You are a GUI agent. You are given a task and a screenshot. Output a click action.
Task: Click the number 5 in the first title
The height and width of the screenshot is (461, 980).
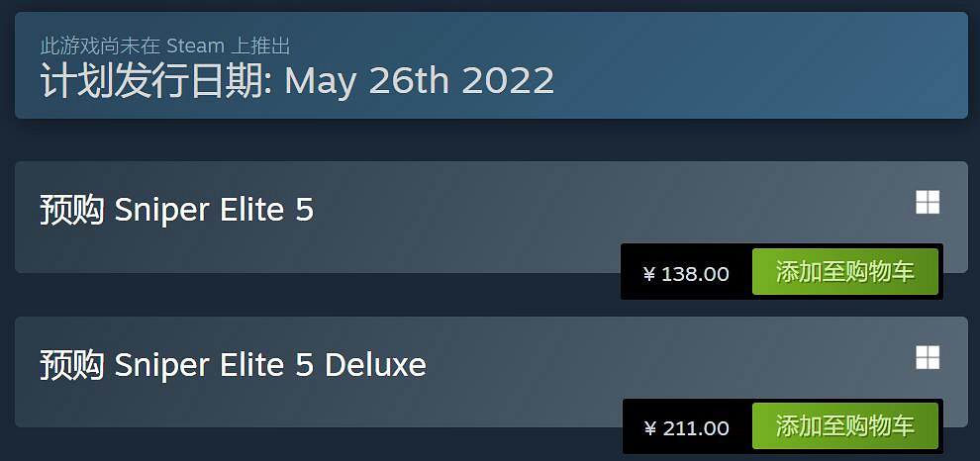tap(306, 210)
